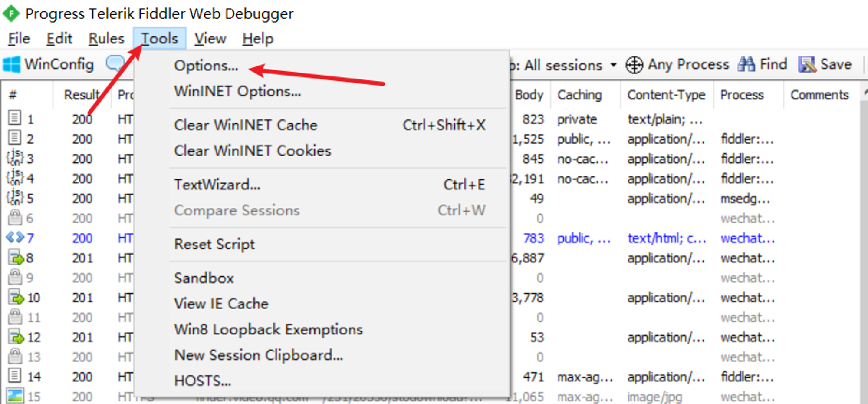
Task: Select Clear WinINET Cache menu entry
Action: [246, 125]
